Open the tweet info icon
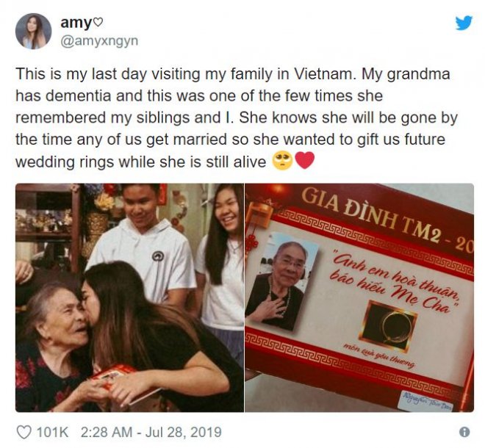Viewport: 485px width, 448px height. [x=464, y=432]
